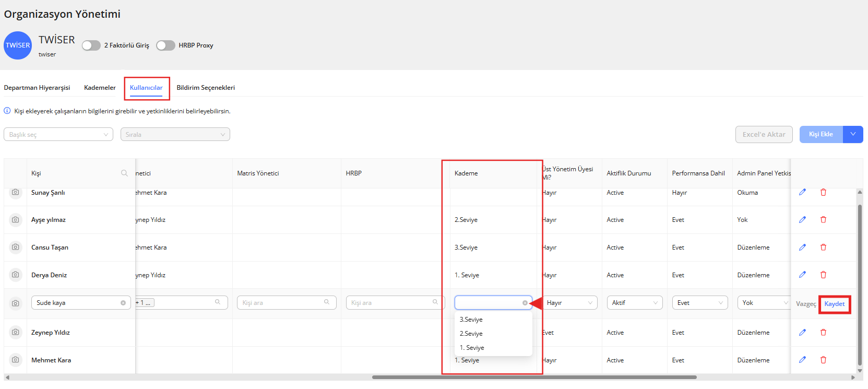Open the Aktif status dropdown

coord(634,303)
